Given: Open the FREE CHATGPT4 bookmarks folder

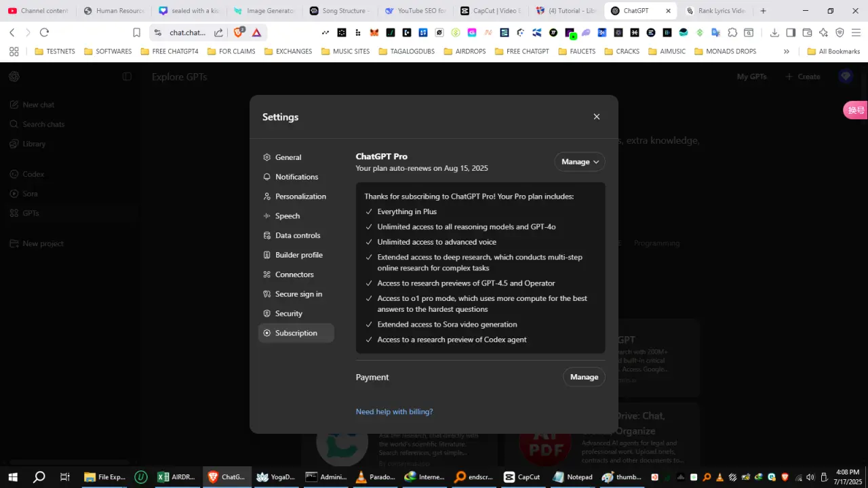Looking at the screenshot, I should pos(170,52).
